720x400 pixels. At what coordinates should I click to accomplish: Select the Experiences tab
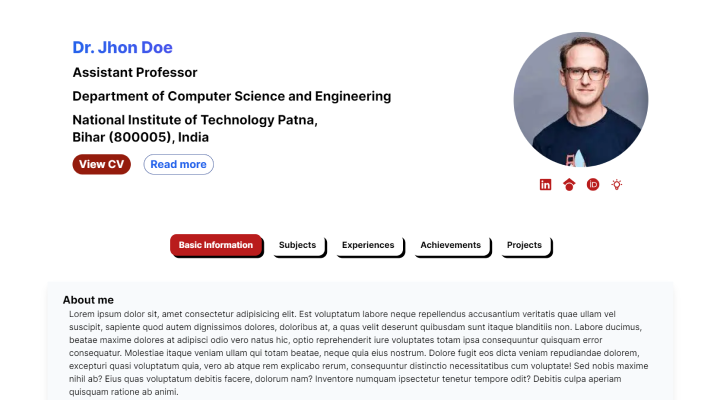[368, 245]
